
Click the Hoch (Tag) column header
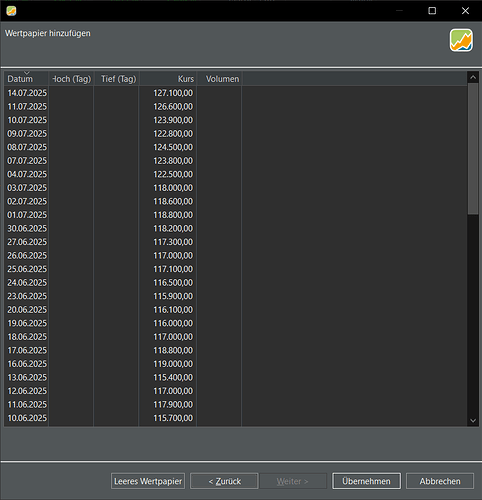71,79
